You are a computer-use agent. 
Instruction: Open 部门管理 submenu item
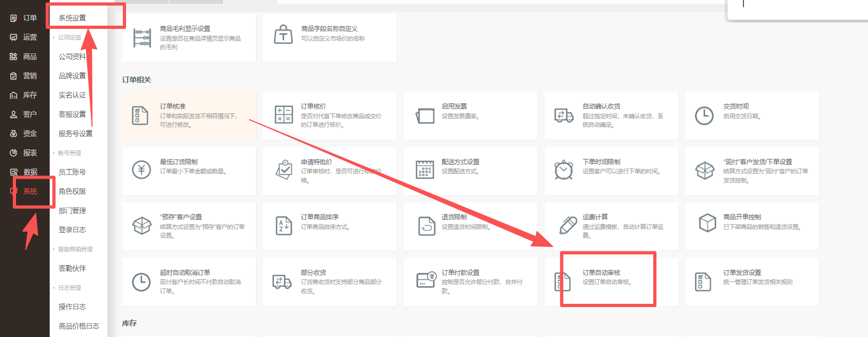pos(72,211)
